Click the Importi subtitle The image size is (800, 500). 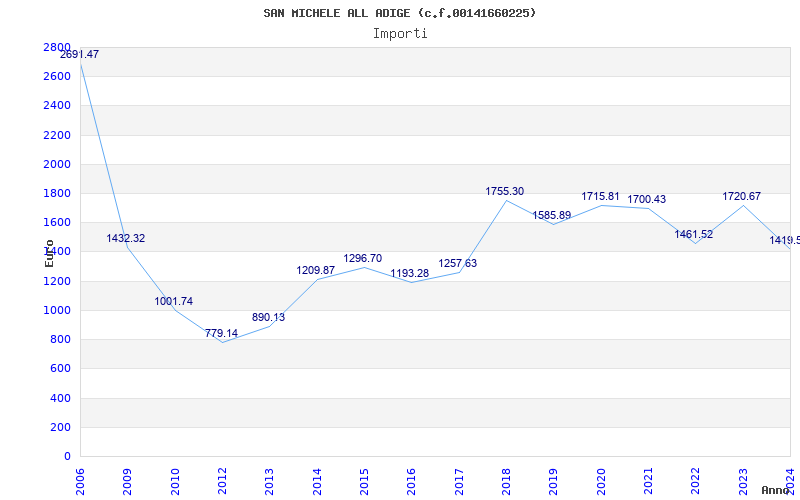tap(400, 34)
